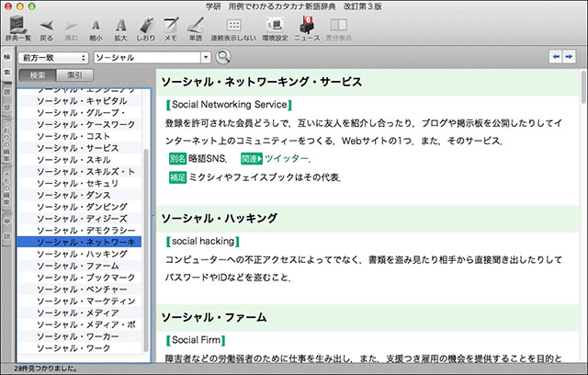The image size is (588, 375).
Task: Select ソーシャル・コスト in results
Action: tap(79, 136)
